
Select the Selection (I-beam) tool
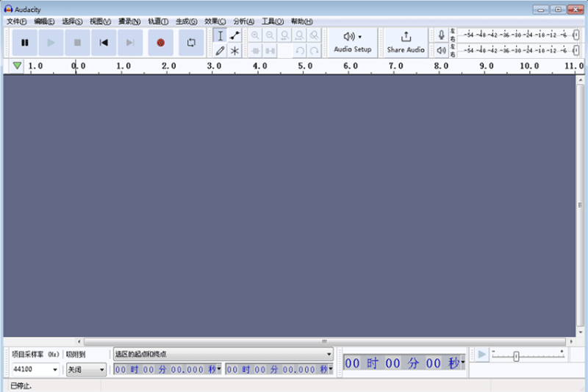tap(220, 35)
